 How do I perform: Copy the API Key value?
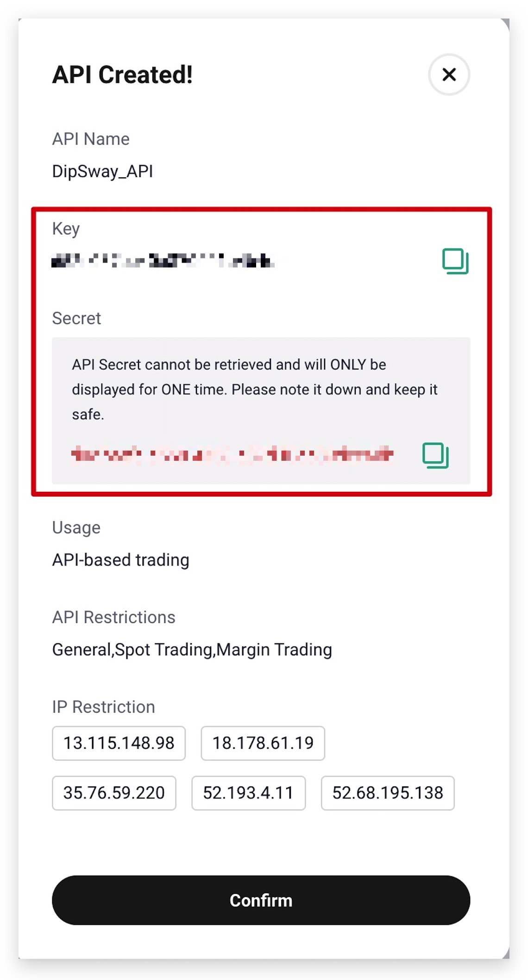point(455,261)
